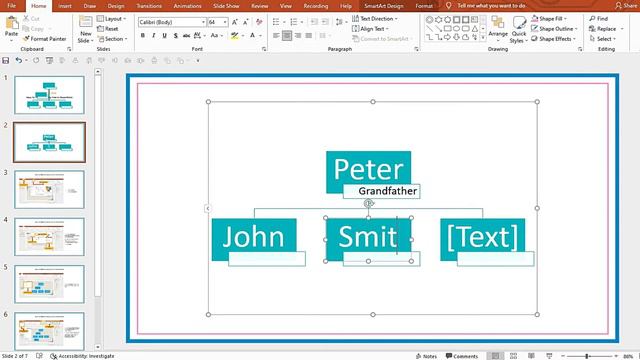Open the Shape Outline options
This screenshot has width=640, height=360.
(x=554, y=29)
